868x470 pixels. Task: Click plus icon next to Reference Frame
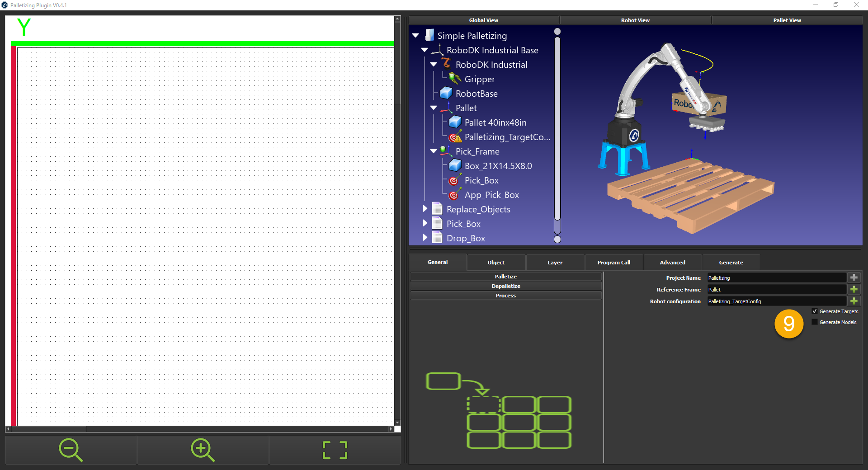pyautogui.click(x=854, y=289)
